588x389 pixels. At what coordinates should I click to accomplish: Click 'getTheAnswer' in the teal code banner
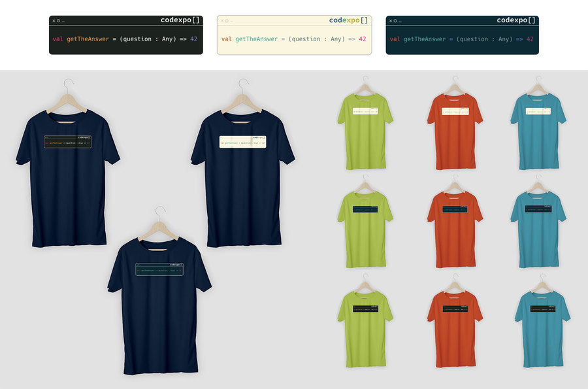425,39
